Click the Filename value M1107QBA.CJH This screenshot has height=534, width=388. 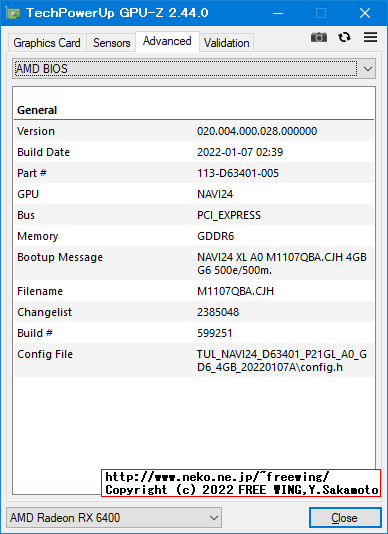(235, 291)
